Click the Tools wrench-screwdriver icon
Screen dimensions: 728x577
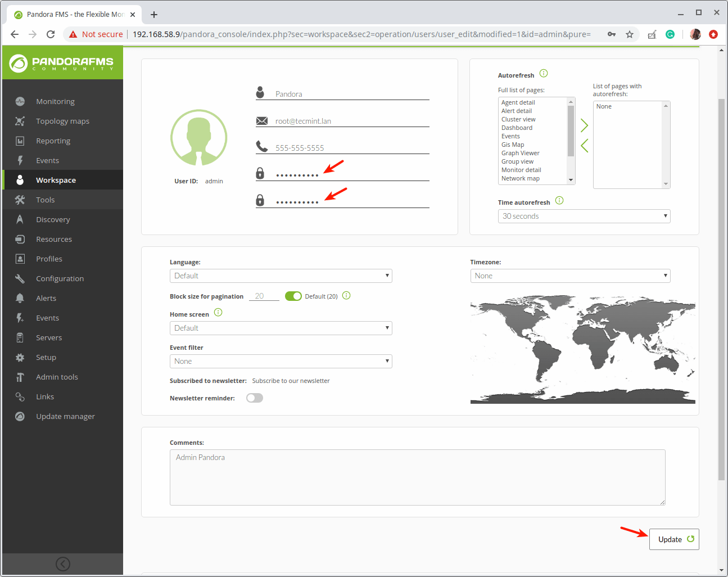pyautogui.click(x=20, y=200)
